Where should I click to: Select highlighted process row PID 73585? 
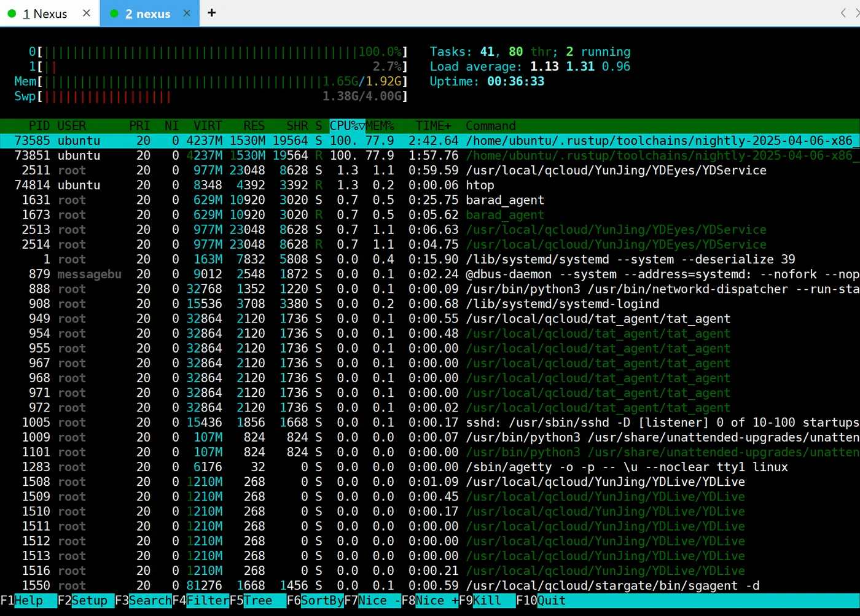[430, 141]
